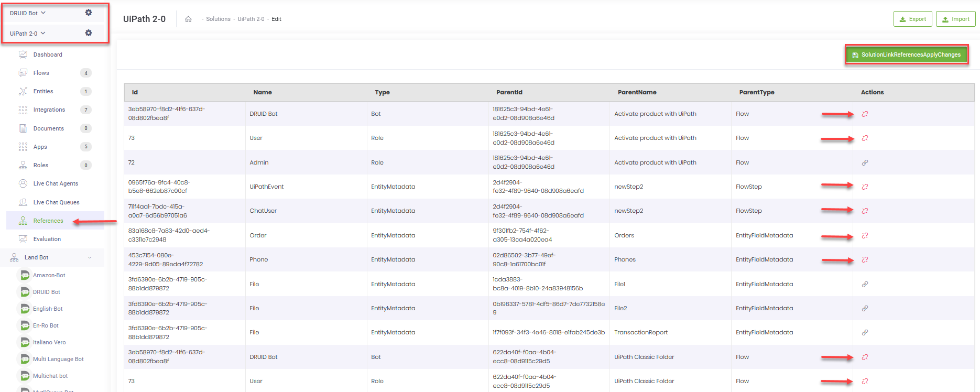Unlink User role from Activate product flow
The image size is (980, 392).
865,138
